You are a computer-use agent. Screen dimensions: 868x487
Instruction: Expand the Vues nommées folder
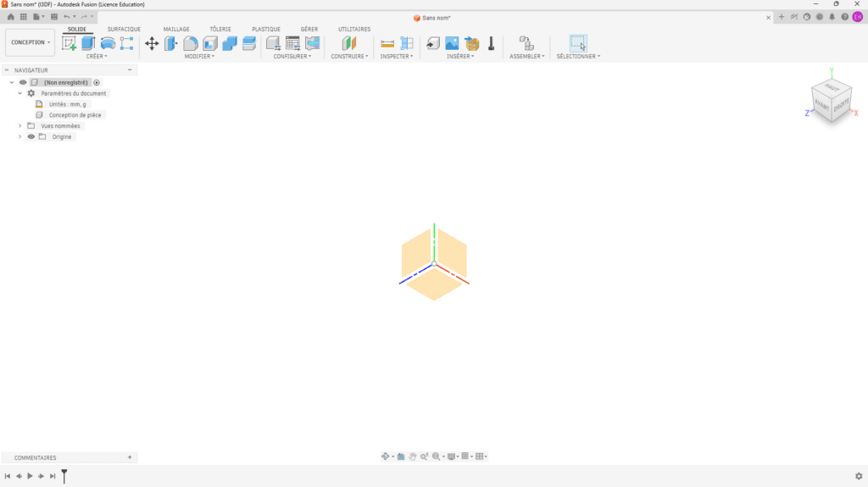click(20, 126)
